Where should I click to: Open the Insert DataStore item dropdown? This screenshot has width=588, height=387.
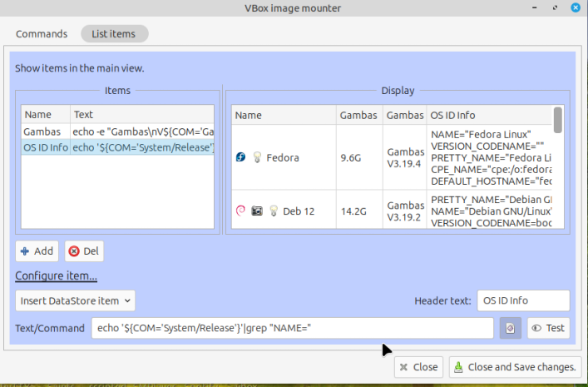click(x=75, y=300)
